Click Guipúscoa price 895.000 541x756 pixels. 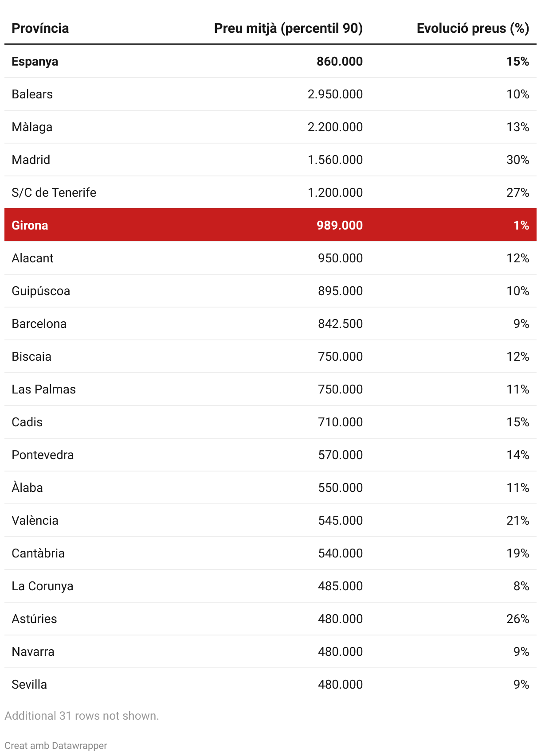click(340, 291)
